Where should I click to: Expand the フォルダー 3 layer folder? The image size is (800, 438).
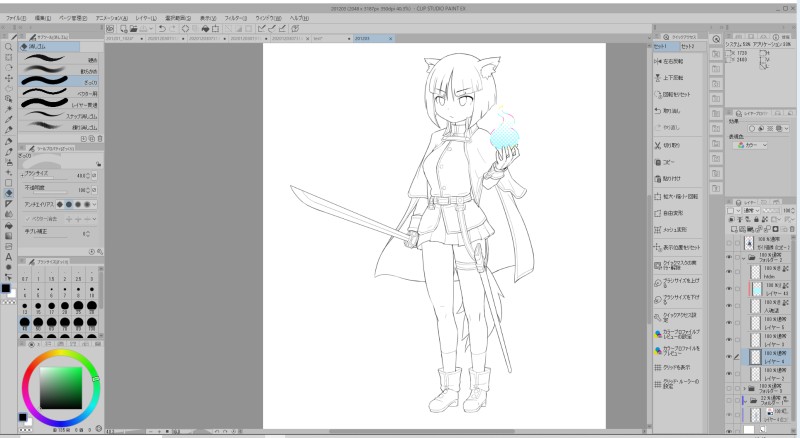[x=744, y=388]
